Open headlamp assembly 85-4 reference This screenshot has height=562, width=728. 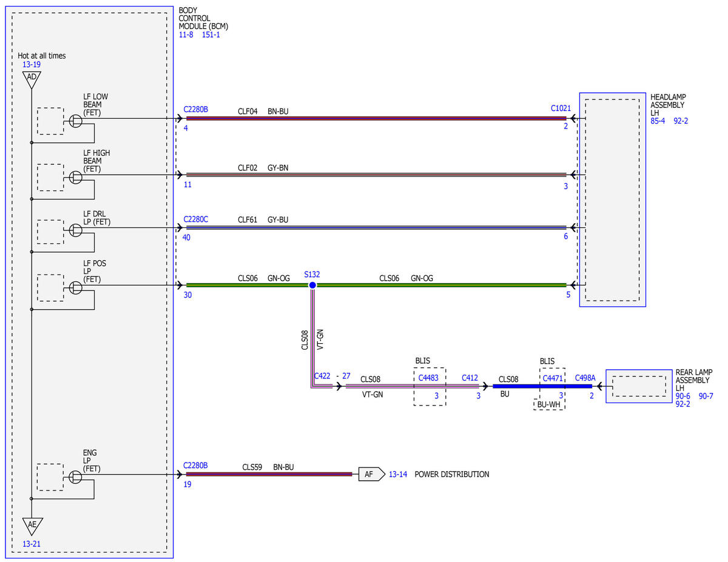click(x=658, y=121)
